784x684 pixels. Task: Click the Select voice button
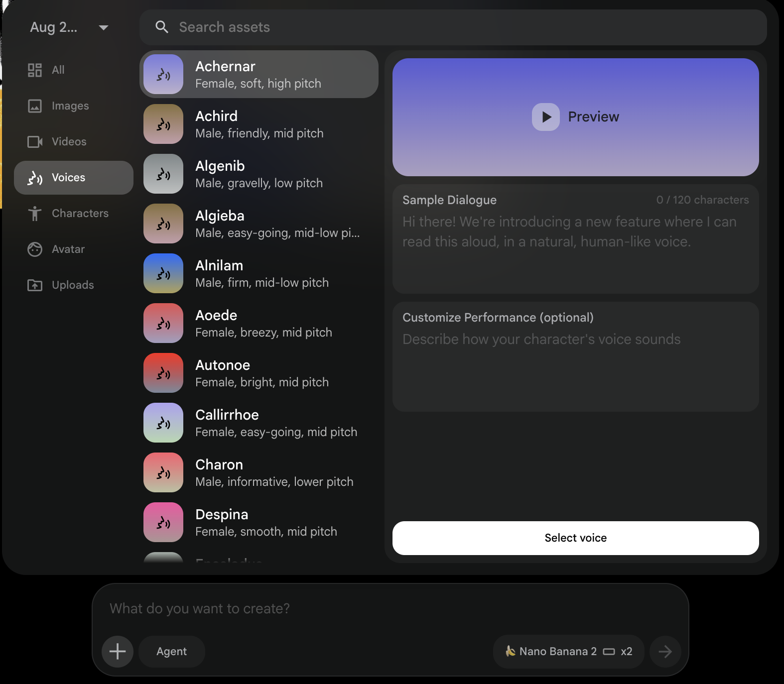pyautogui.click(x=575, y=538)
